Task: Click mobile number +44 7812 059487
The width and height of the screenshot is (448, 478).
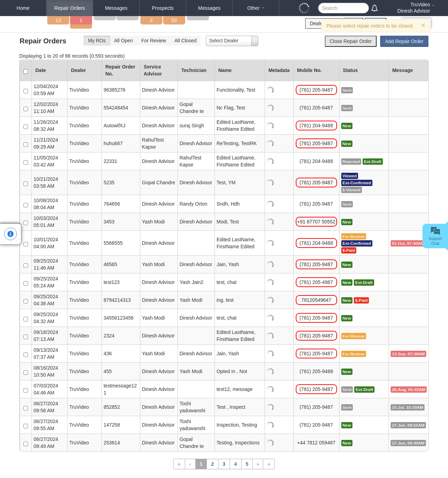Action: coord(316,443)
